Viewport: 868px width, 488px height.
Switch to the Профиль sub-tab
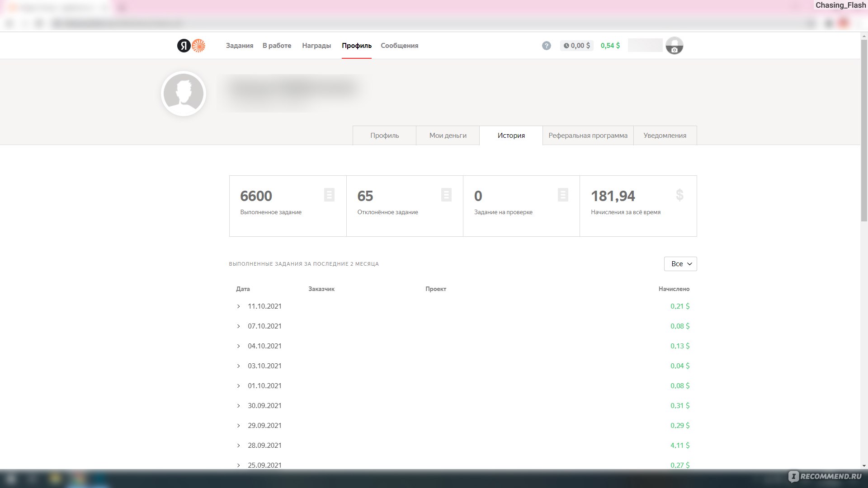[384, 136]
